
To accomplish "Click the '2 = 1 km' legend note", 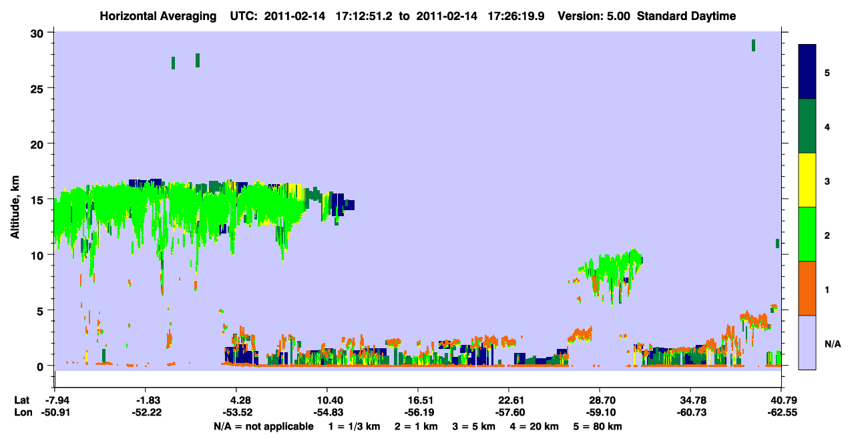I will [415, 426].
